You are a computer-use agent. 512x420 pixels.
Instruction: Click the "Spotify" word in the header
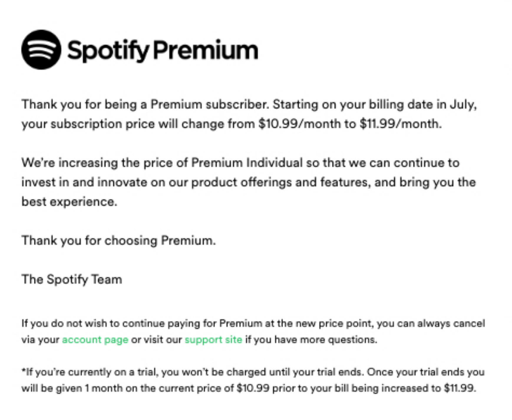tap(108, 50)
